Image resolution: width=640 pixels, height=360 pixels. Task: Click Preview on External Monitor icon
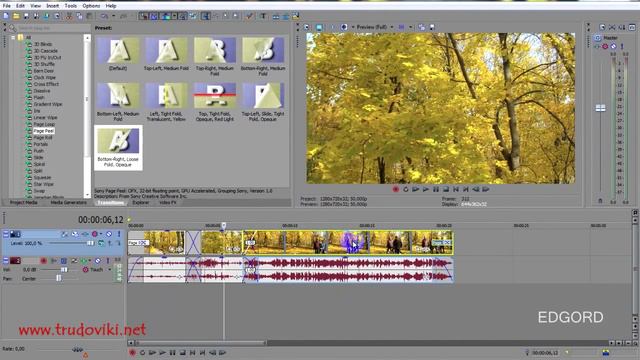[x=319, y=27]
